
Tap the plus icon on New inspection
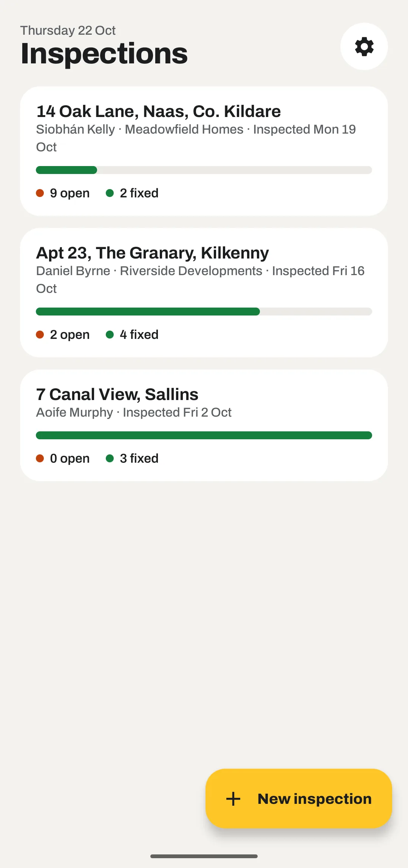(x=233, y=799)
